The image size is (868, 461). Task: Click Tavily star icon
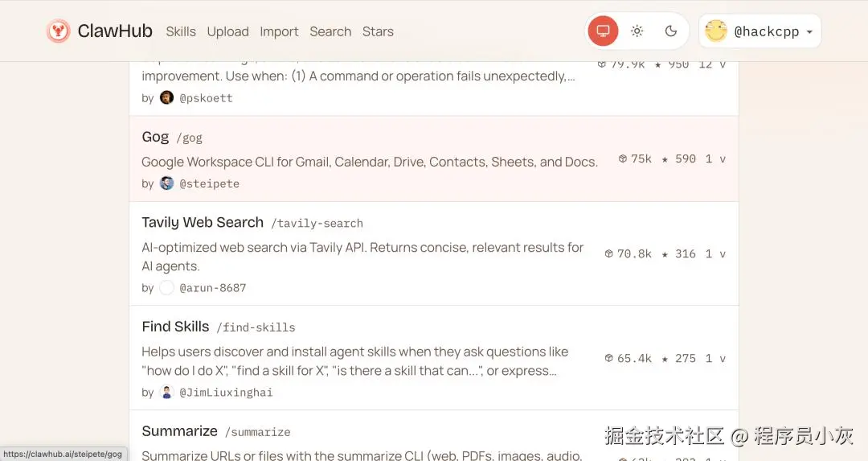[x=665, y=254]
